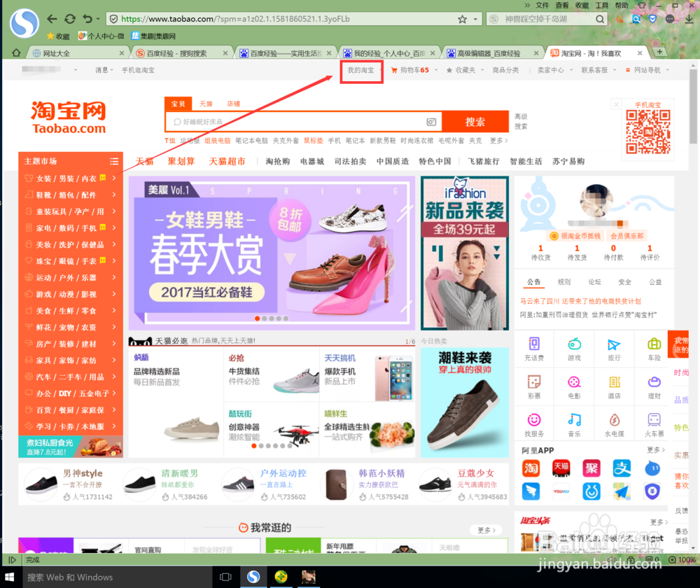Select first carousel dot on shoe banner

[257, 318]
